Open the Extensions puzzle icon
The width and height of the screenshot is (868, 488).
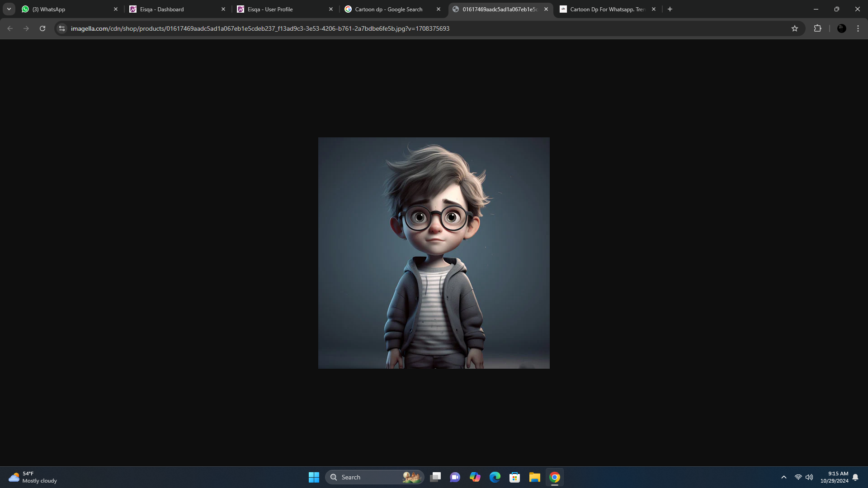coord(817,28)
